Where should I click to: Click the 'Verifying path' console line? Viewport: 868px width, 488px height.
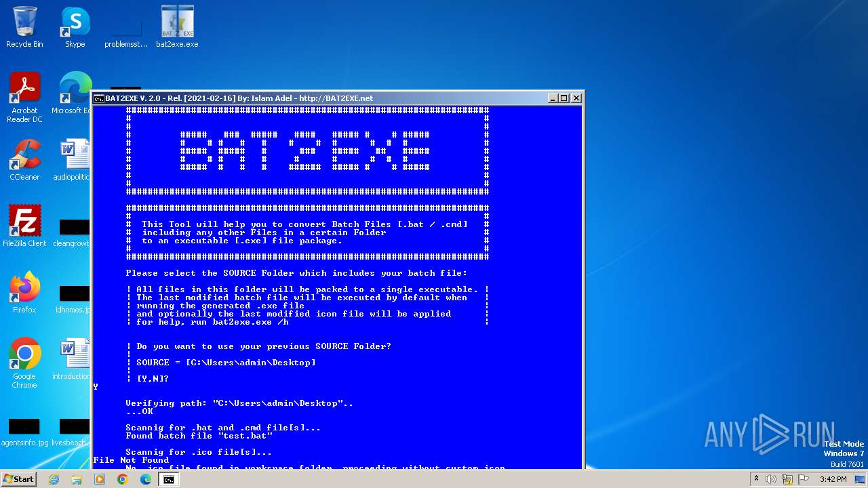[x=239, y=403]
